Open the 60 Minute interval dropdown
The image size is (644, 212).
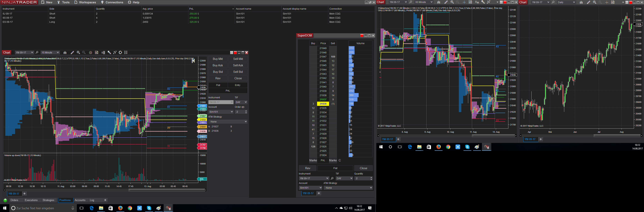point(424,2)
